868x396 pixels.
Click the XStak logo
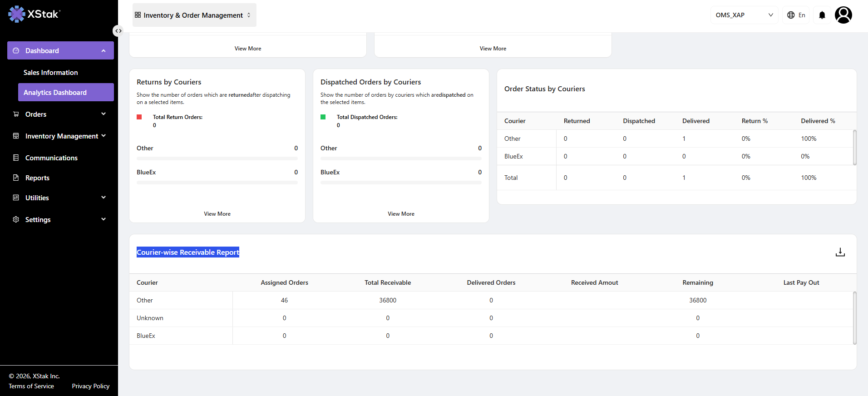point(34,14)
